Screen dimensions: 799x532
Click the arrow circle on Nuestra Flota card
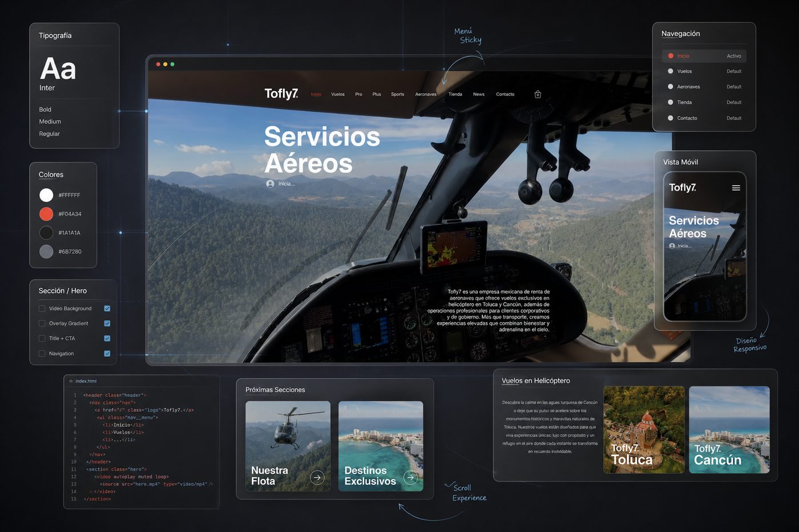point(317,477)
